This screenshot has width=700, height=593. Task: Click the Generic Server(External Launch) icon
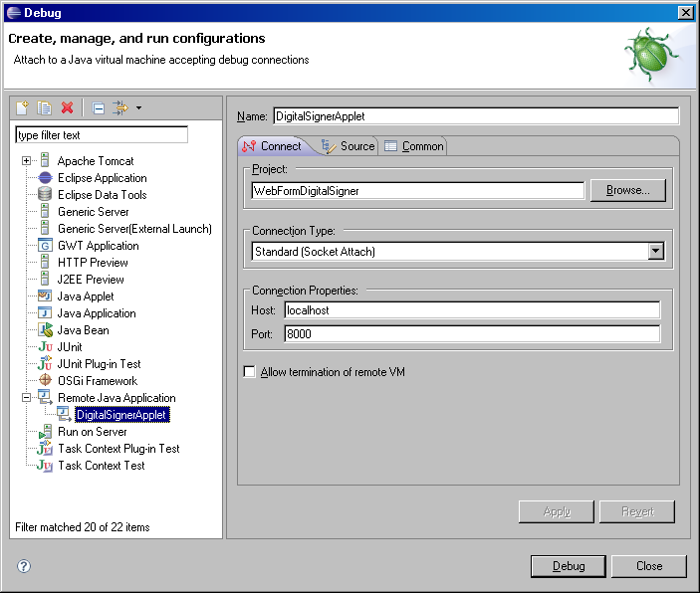(45, 229)
